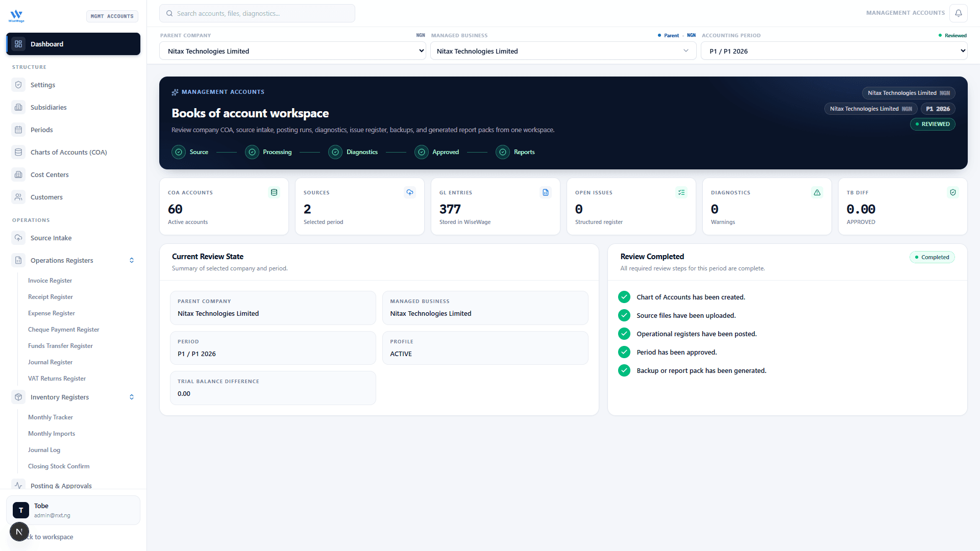
Task: Click the Processing step check icon
Action: pyautogui.click(x=252, y=152)
